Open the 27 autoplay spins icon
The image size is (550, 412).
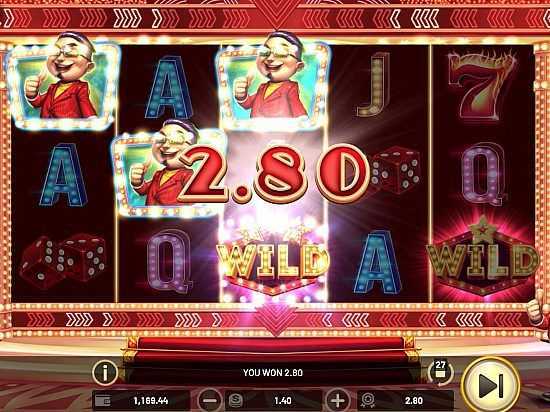pyautogui.click(x=440, y=372)
